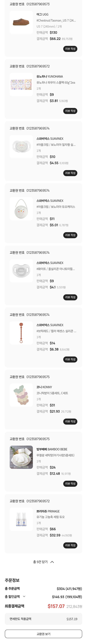Write a review for KONNY bib set
Image resolution: width=87 pixels, height=644 pixels.
70,422
